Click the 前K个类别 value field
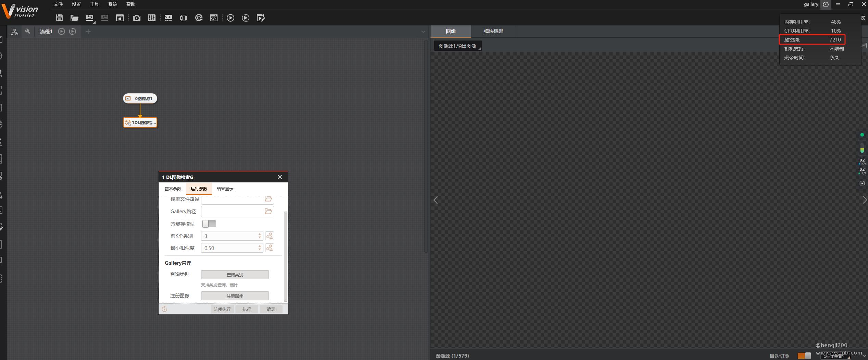Viewport: 868px width, 360px height. 230,236
